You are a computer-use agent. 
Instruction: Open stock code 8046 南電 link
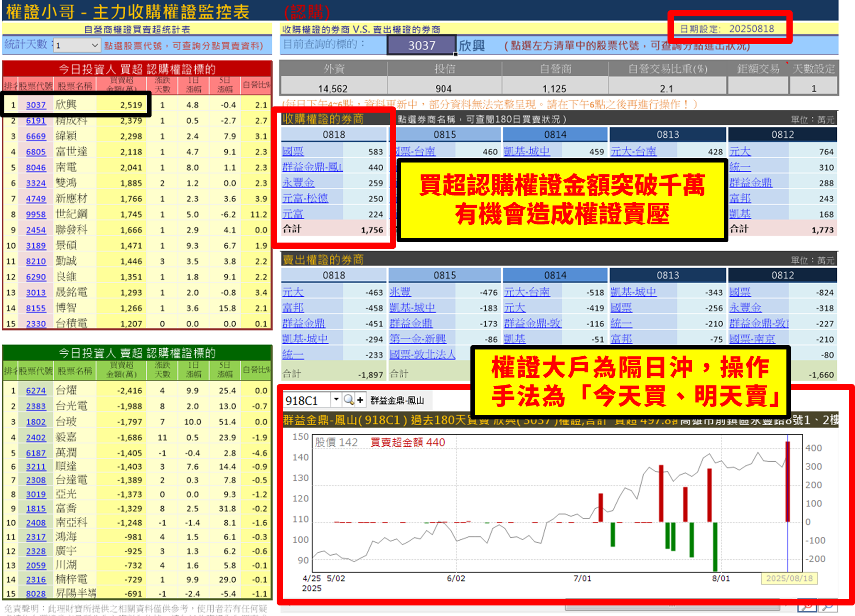[36, 167]
